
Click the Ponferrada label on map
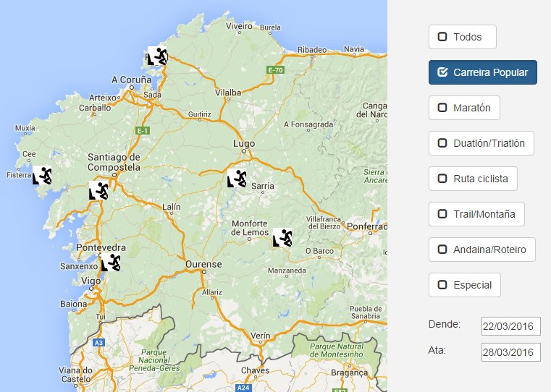coord(367,226)
